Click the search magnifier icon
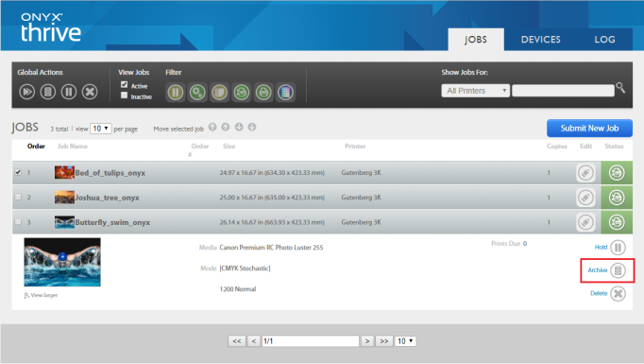644x364 pixels. click(620, 88)
